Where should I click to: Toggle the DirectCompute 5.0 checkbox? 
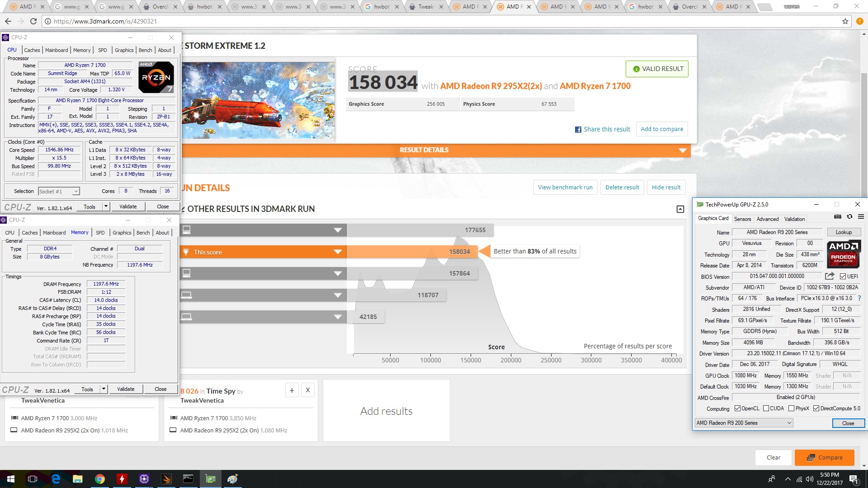pos(816,408)
